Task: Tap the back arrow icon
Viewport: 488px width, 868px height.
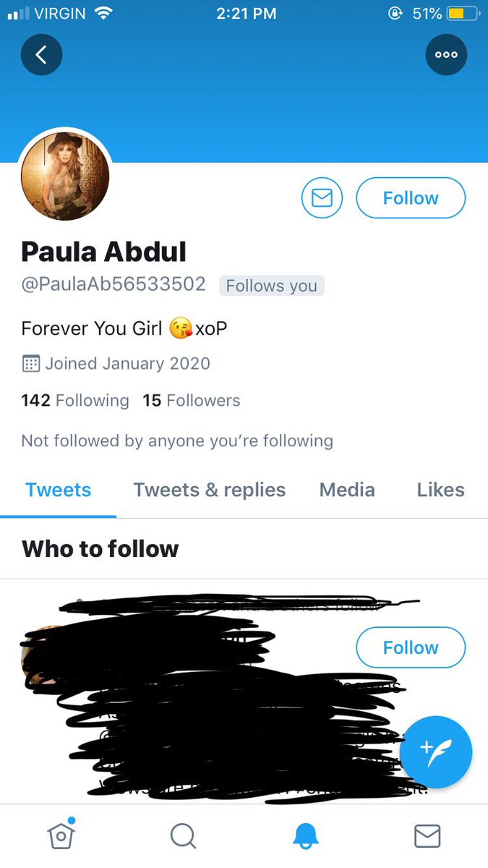Action: coord(42,54)
